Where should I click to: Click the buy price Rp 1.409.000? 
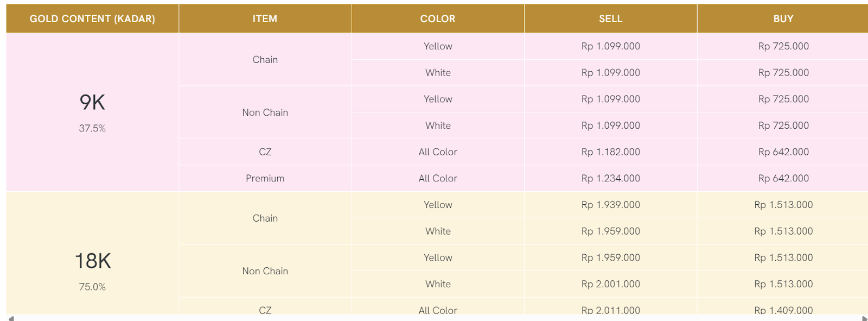pyautogui.click(x=783, y=310)
